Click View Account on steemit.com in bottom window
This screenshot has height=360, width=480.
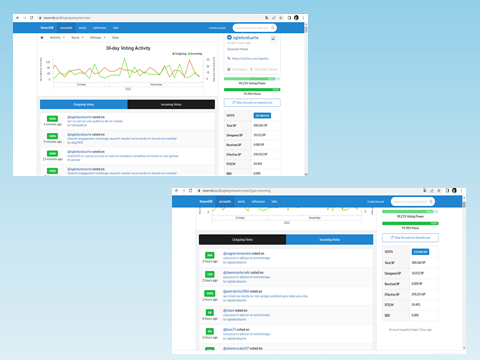pyautogui.click(x=410, y=238)
